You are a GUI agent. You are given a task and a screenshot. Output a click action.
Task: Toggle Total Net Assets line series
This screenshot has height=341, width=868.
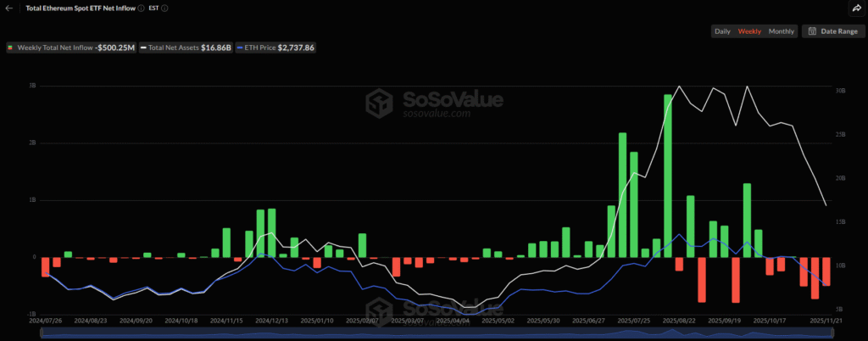(186, 48)
